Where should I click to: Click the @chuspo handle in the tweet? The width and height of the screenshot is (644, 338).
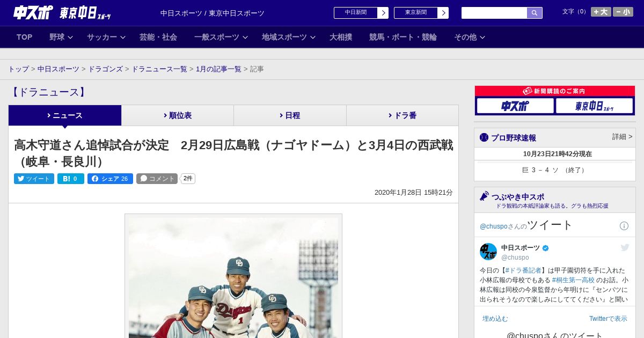point(515,258)
